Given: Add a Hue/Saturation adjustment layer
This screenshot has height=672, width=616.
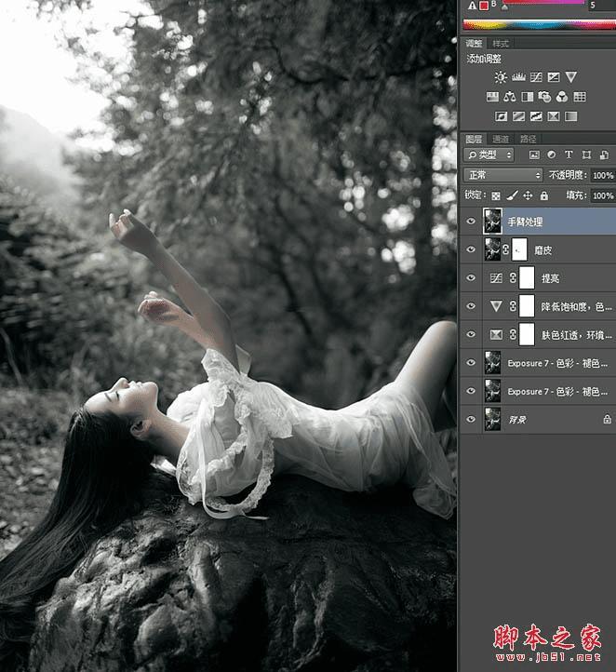Looking at the screenshot, I should tap(492, 97).
